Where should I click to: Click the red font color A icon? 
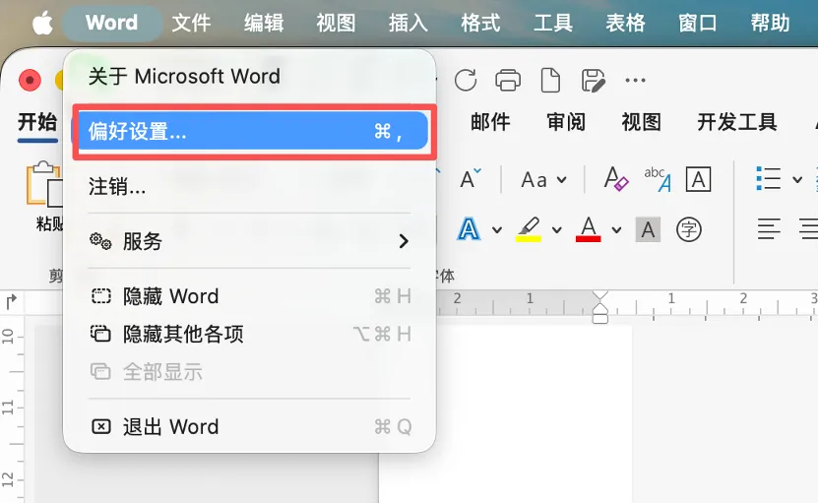[588, 229]
